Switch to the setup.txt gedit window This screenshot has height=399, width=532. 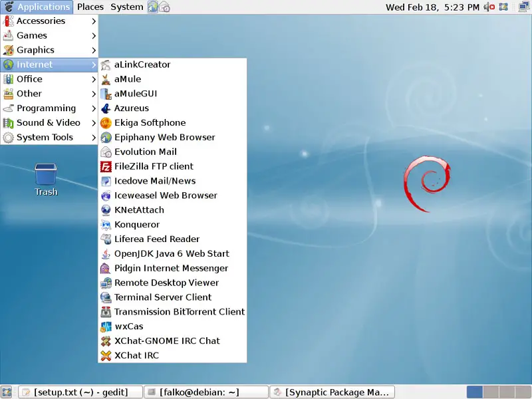click(80, 392)
